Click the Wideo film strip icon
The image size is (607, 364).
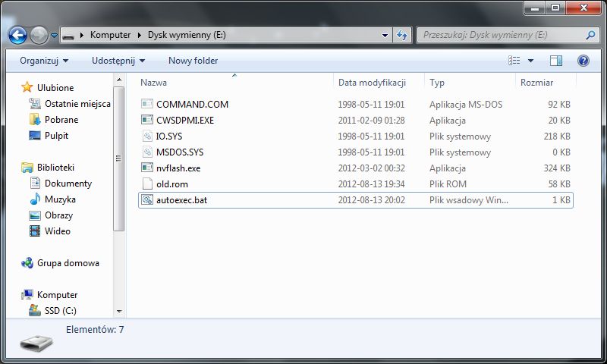pos(35,231)
